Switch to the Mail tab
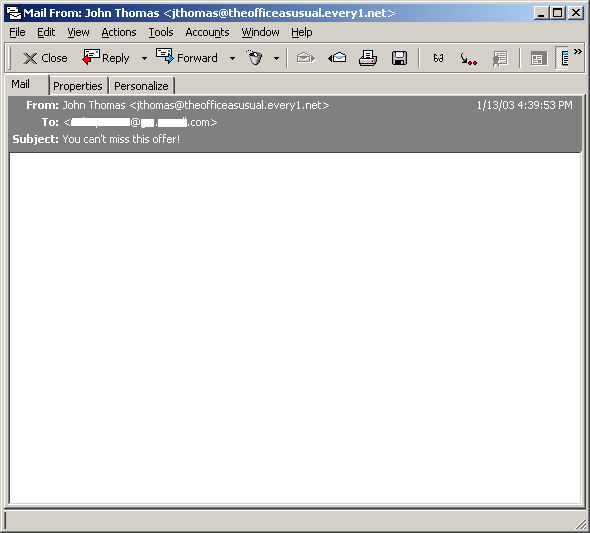 point(27,84)
